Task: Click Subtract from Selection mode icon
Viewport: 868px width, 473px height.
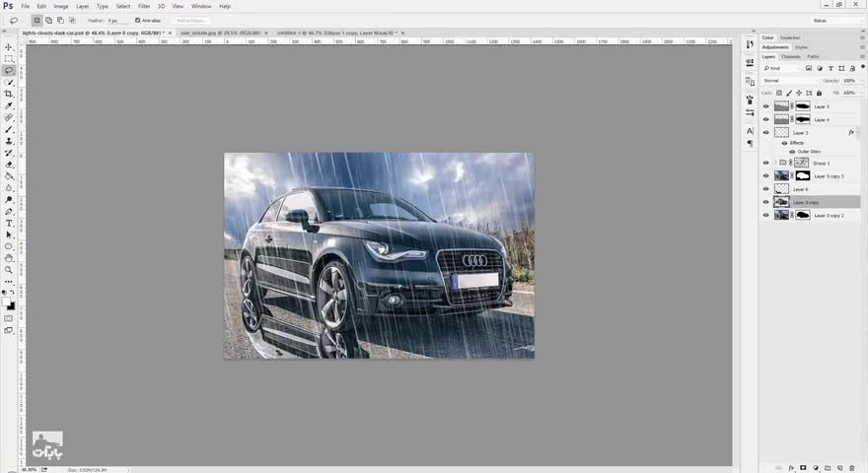Action: coord(60,21)
